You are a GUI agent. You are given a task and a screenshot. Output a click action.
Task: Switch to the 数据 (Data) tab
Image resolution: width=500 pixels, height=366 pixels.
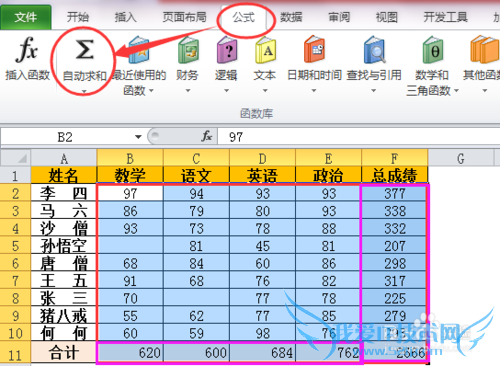click(291, 17)
